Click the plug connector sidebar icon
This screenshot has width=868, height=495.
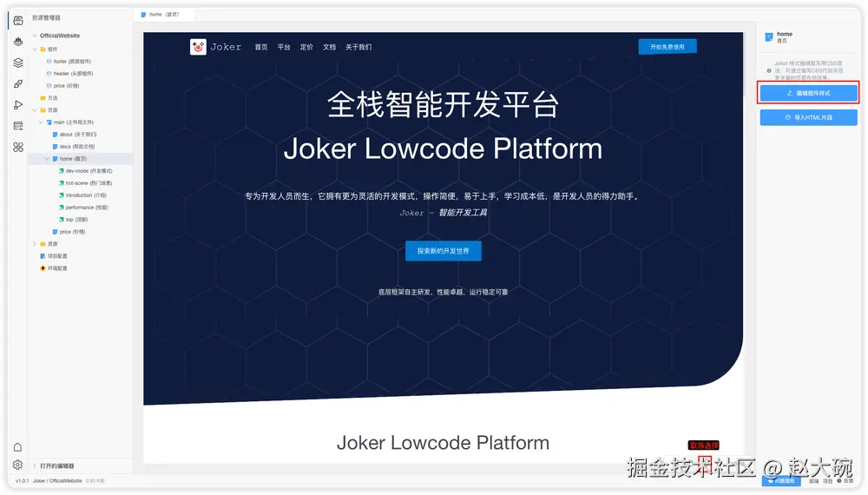18,83
